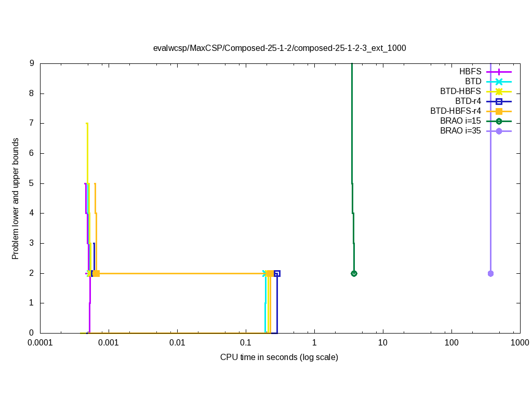532x399 pixels.
Task: Click the 1000 tick label on the x-axis
Action: coord(520,343)
